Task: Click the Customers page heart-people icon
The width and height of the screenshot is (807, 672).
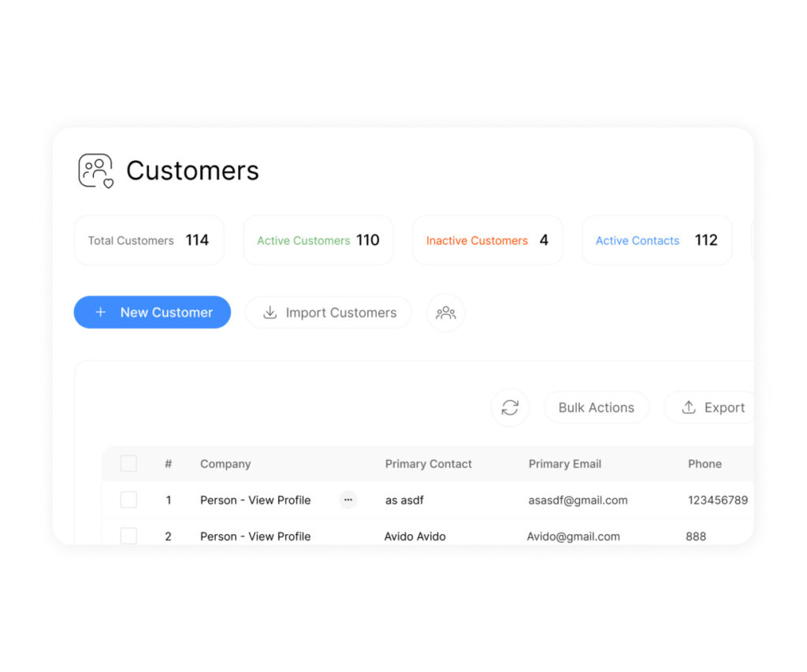Action: [x=95, y=171]
